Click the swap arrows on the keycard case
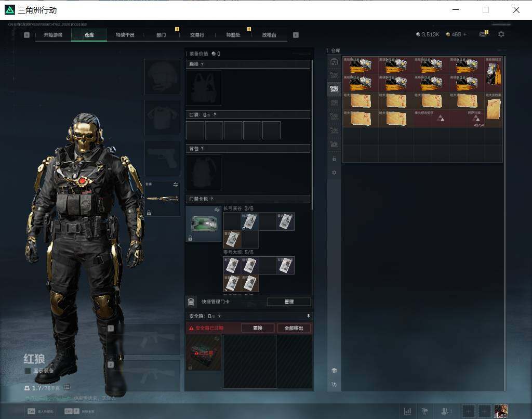532x419 pixels. pyautogui.click(x=217, y=210)
